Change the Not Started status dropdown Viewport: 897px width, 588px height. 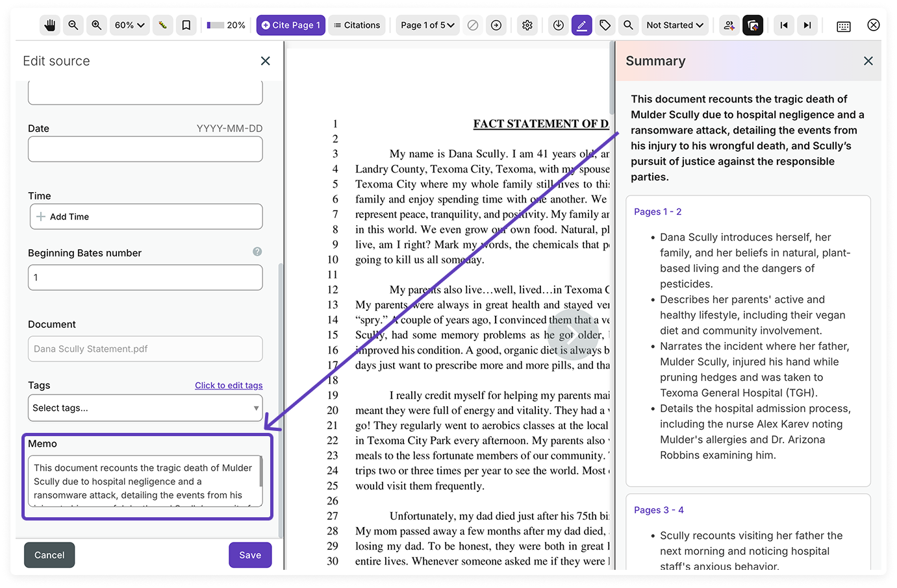point(675,25)
